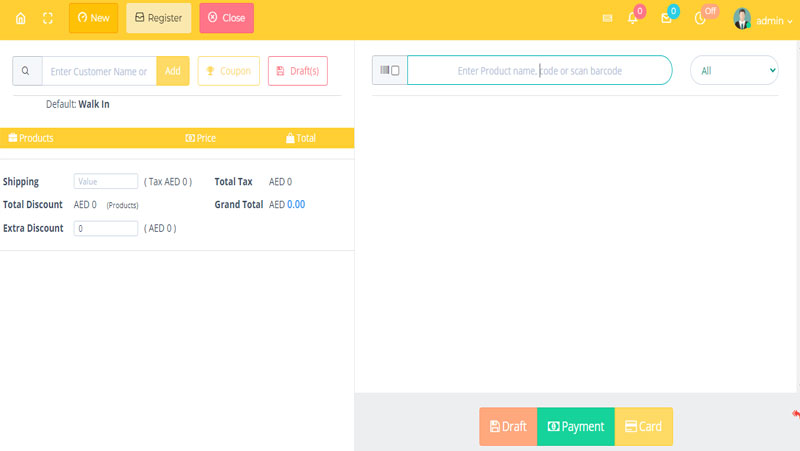Click the green Payment button

click(x=576, y=426)
